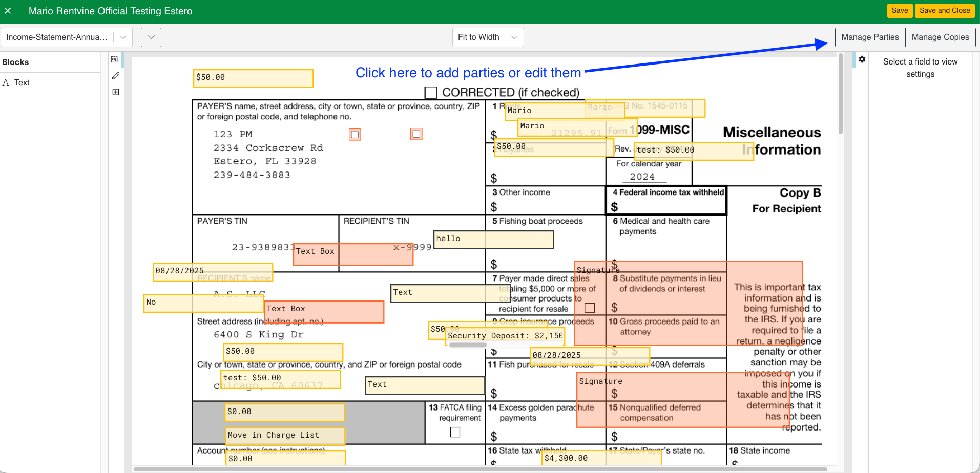The width and height of the screenshot is (980, 473).
Task: Open the form fields list icon in sidebar
Action: 114,59
